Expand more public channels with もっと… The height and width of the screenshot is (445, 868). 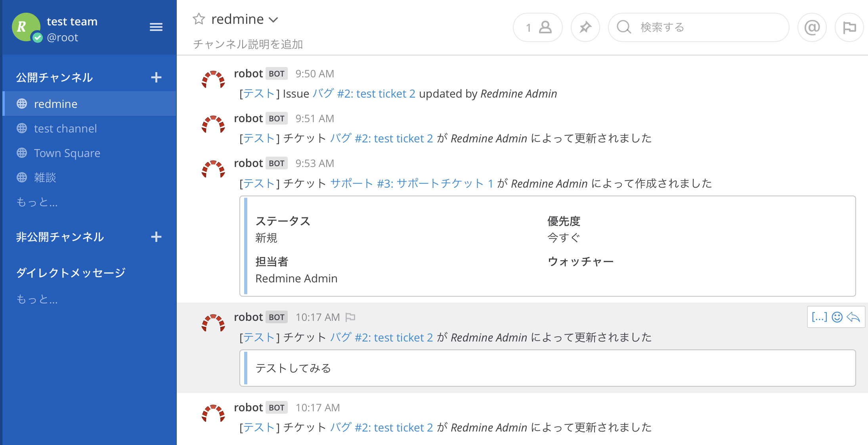(x=36, y=202)
